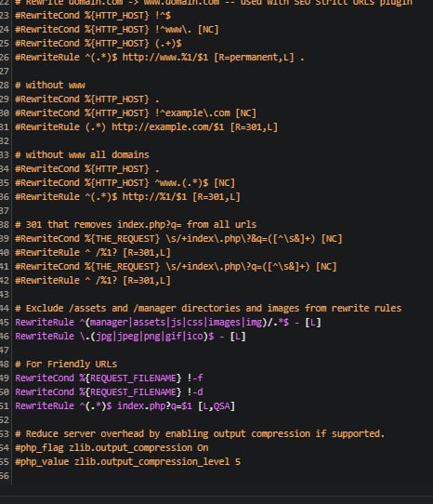Screen dimensions: 433x504
Task: Click the '# Exclude /assets and /manager' comment
Action: pyautogui.click(x=208, y=308)
